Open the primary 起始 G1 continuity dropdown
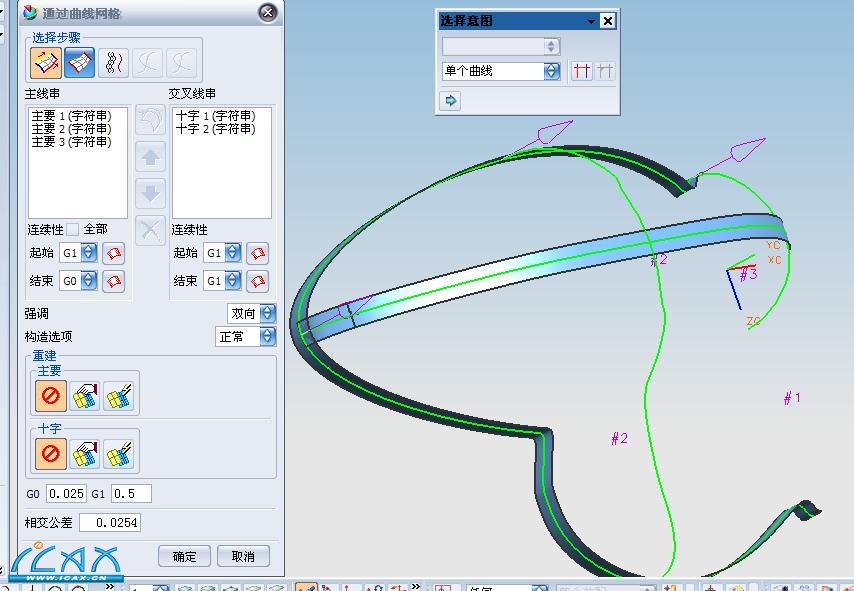Screen dimensions: 854x591 pyautogui.click(x=89, y=253)
